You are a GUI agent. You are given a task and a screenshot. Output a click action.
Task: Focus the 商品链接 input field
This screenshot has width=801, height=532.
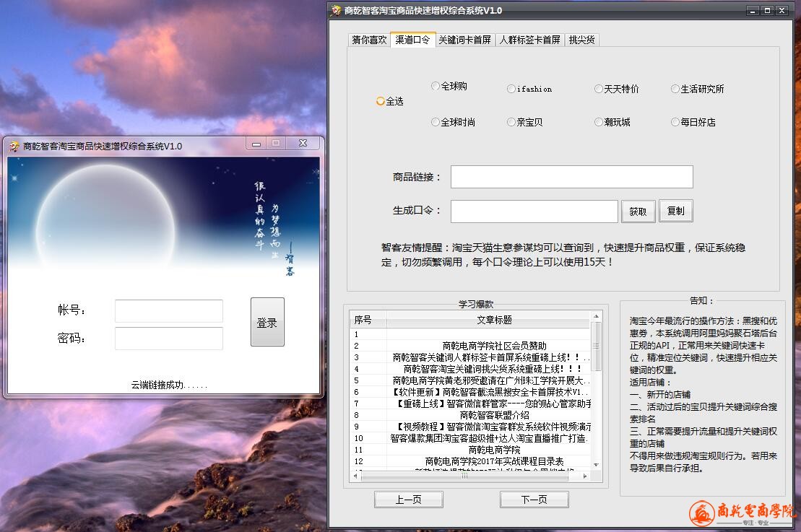tap(571, 177)
